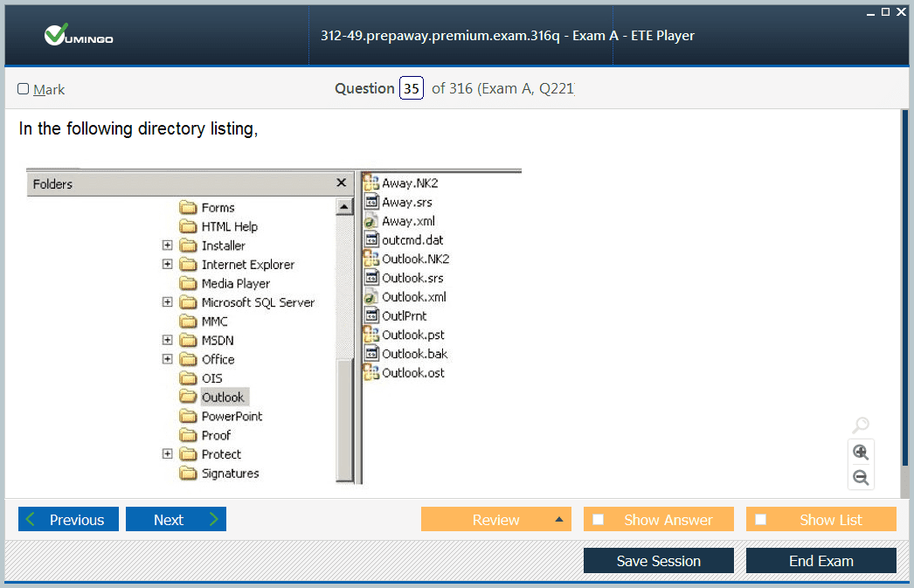
Task: Maximize the ETE Player window
Action: (x=885, y=11)
